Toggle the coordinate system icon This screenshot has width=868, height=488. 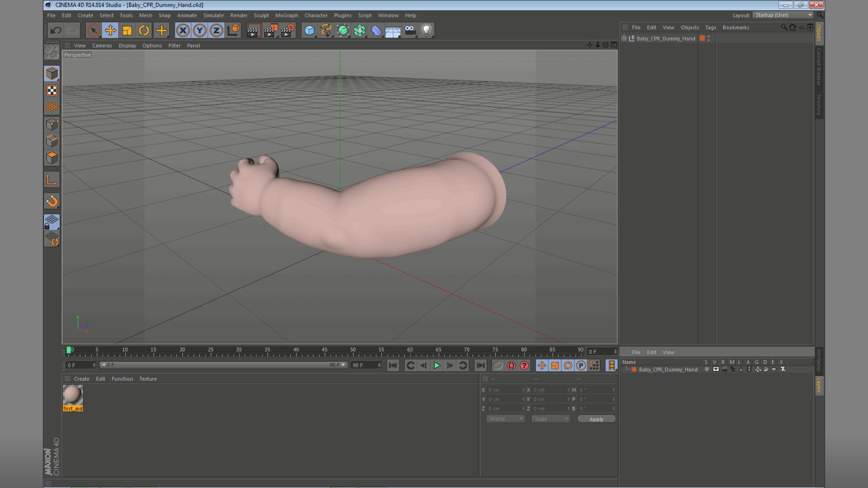click(233, 30)
